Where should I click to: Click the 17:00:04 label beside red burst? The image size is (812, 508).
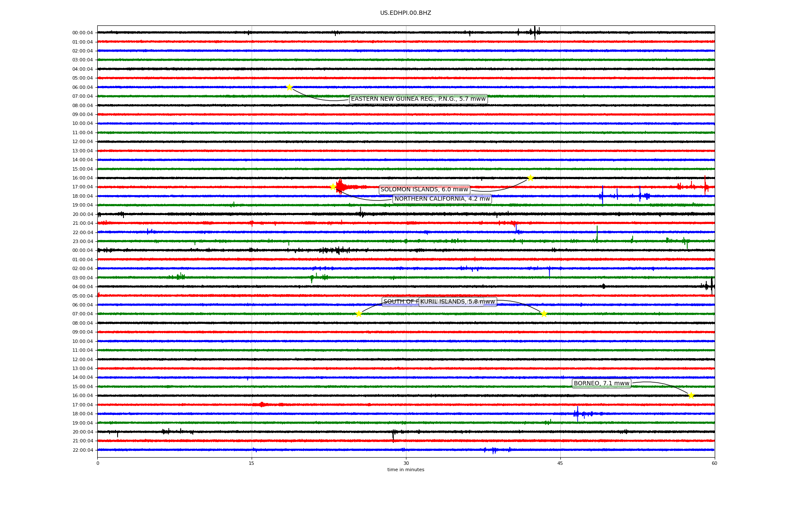pos(82,187)
